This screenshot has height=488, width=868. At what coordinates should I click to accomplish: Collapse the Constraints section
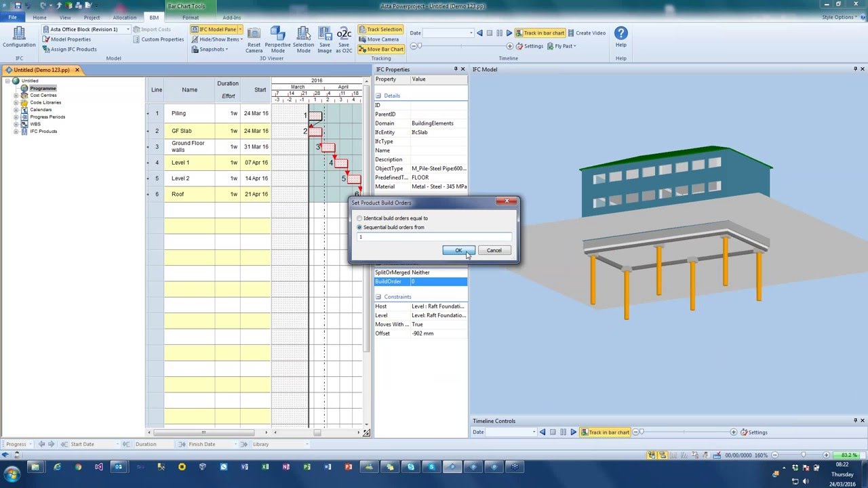378,297
